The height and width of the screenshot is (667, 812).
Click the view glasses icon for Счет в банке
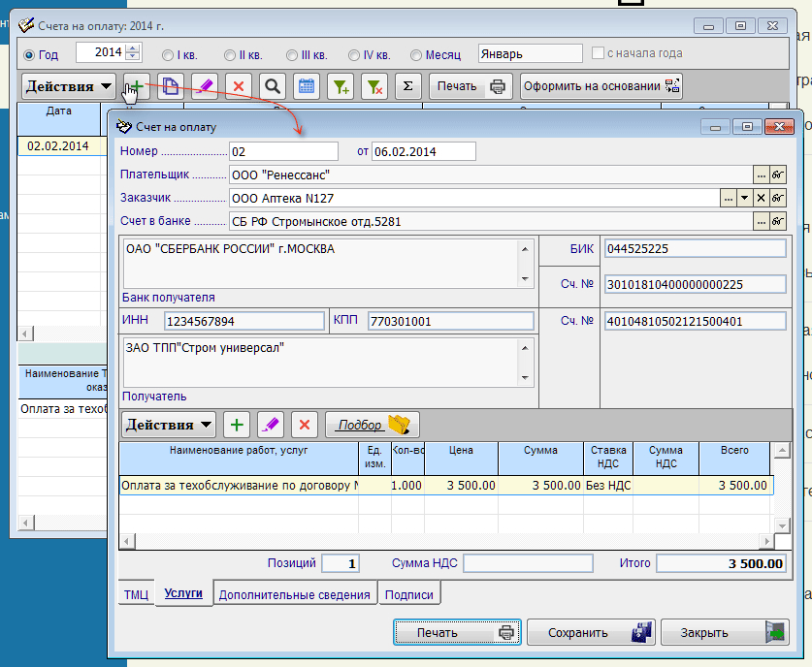tap(778, 221)
